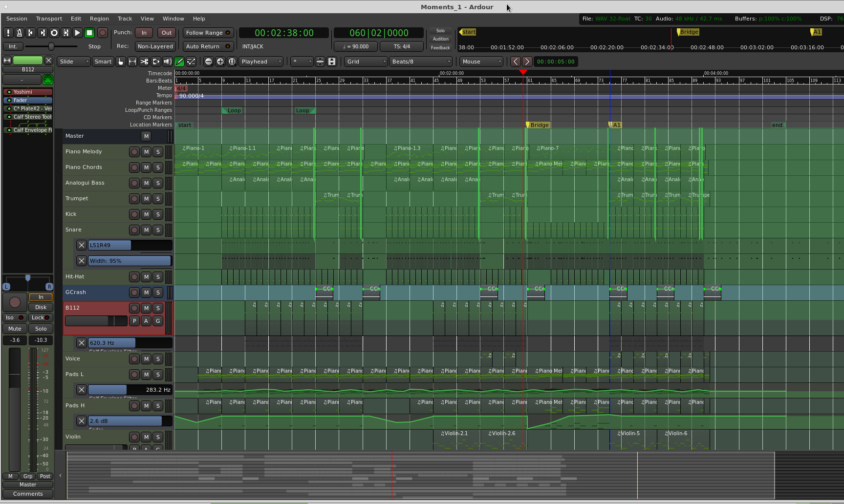Click the zoom out magnifier icon
Image resolution: width=844 pixels, height=504 pixels.
(209, 62)
